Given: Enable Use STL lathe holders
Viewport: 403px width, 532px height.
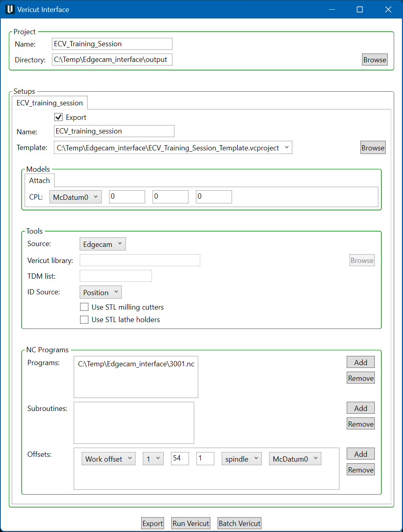Looking at the screenshot, I should 84,319.
